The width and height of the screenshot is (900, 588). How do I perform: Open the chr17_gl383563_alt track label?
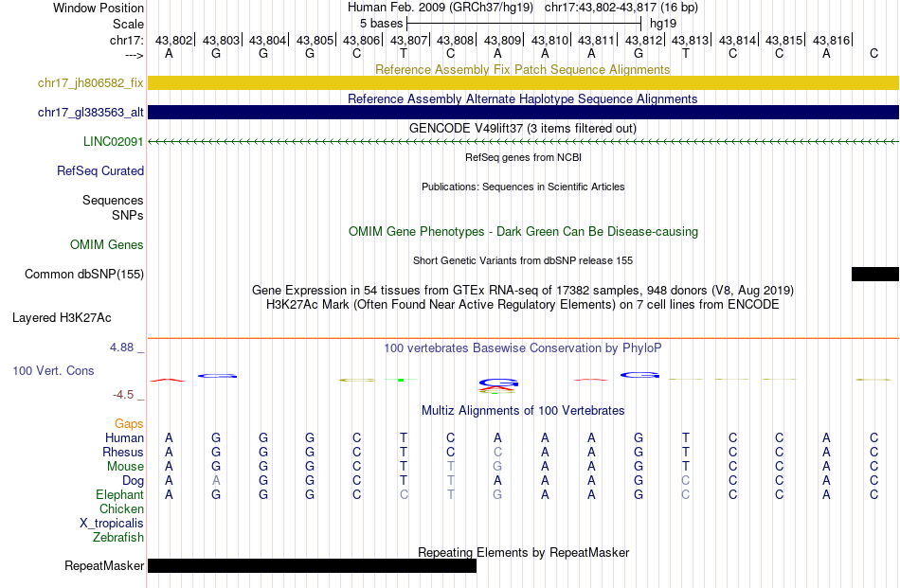pyautogui.click(x=91, y=112)
